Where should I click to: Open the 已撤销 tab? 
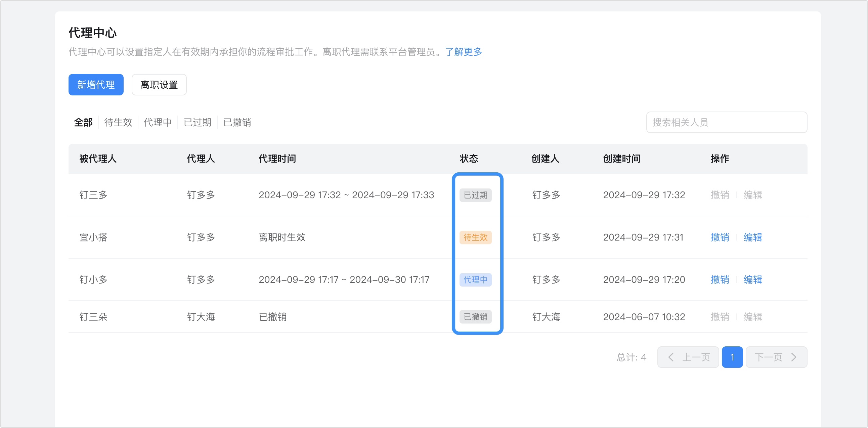(237, 122)
